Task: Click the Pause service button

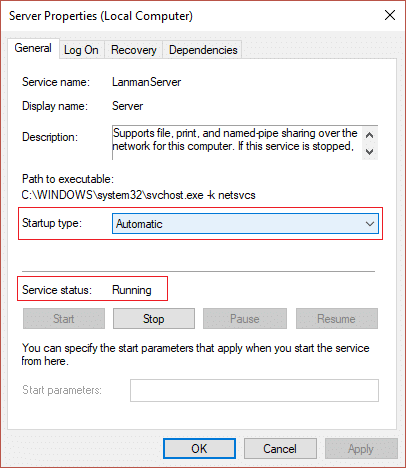Action: tap(245, 319)
